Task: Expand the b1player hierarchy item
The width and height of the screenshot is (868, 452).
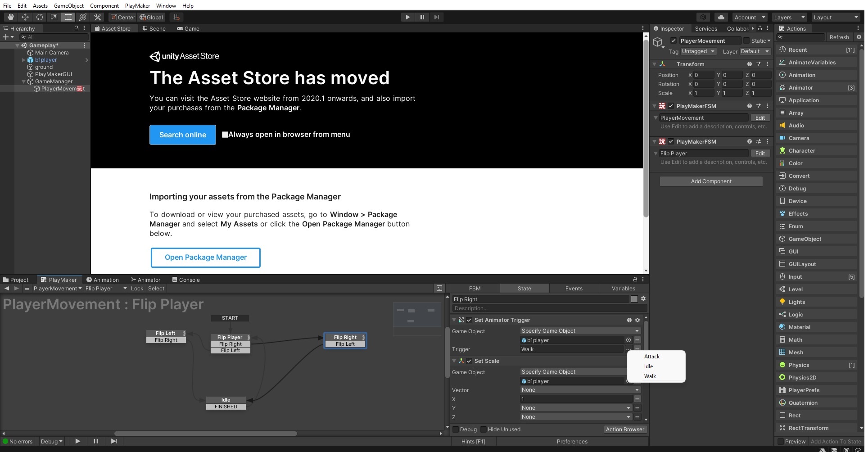Action: 24,60
